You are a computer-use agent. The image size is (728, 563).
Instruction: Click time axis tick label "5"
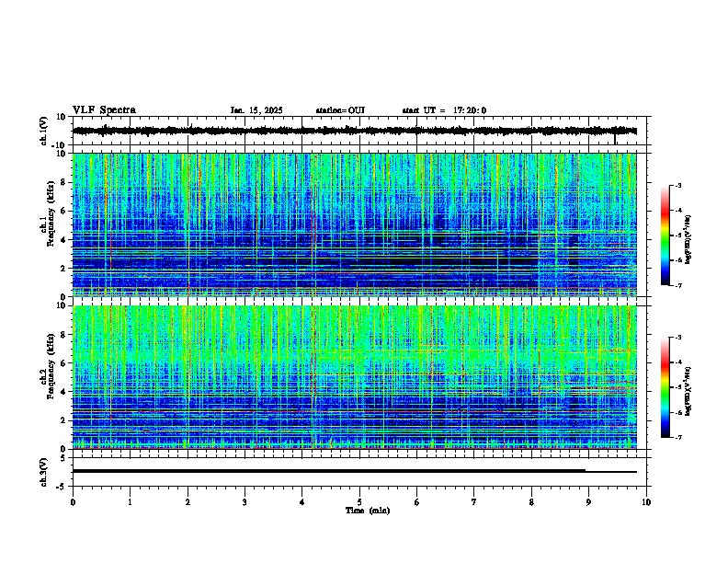pos(359,502)
